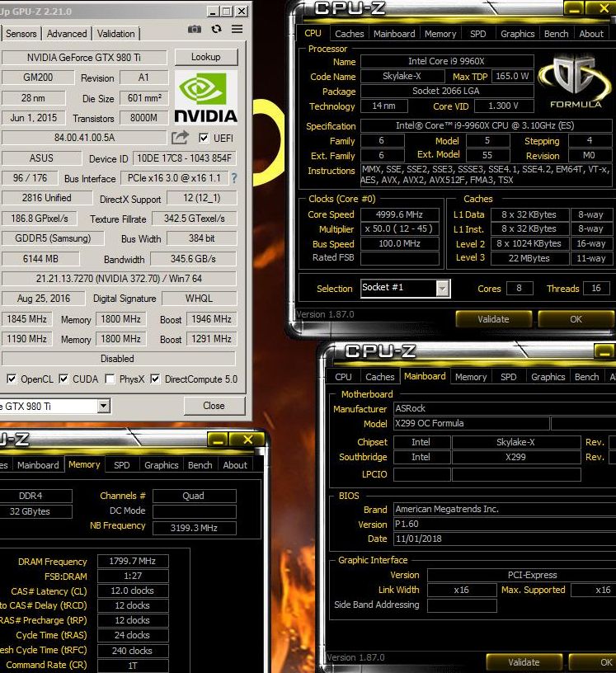Click the NB Frequency 3199.3 MHz value
Screen dimensions: 616x673
pos(194,528)
